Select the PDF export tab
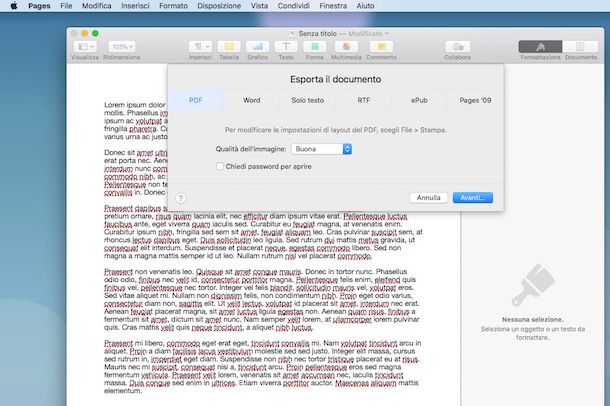 click(196, 100)
